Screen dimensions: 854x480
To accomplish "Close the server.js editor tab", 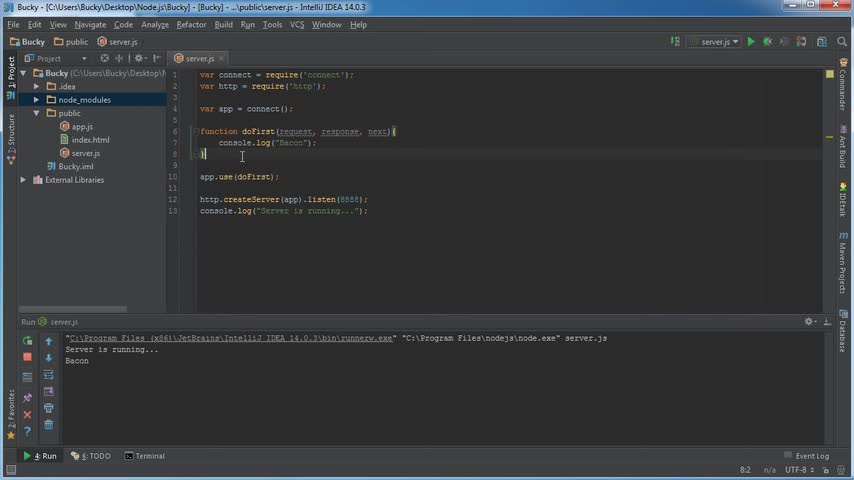I will coord(221,58).
